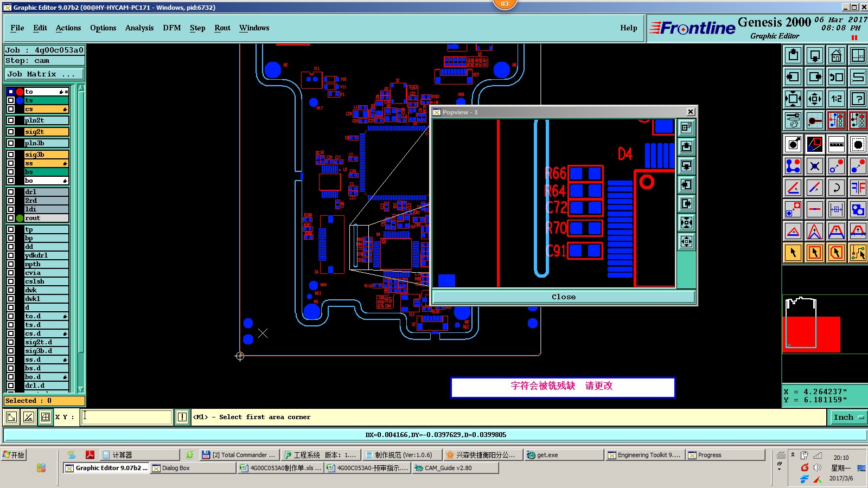868x488 pixels.
Task: Open CAM_Guide v2.80 from the taskbar
Action: [455, 468]
